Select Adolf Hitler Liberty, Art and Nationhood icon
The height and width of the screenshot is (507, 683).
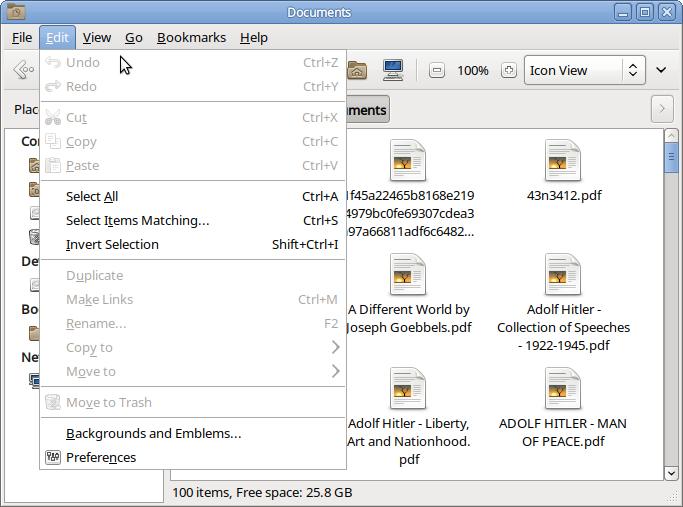coord(408,389)
